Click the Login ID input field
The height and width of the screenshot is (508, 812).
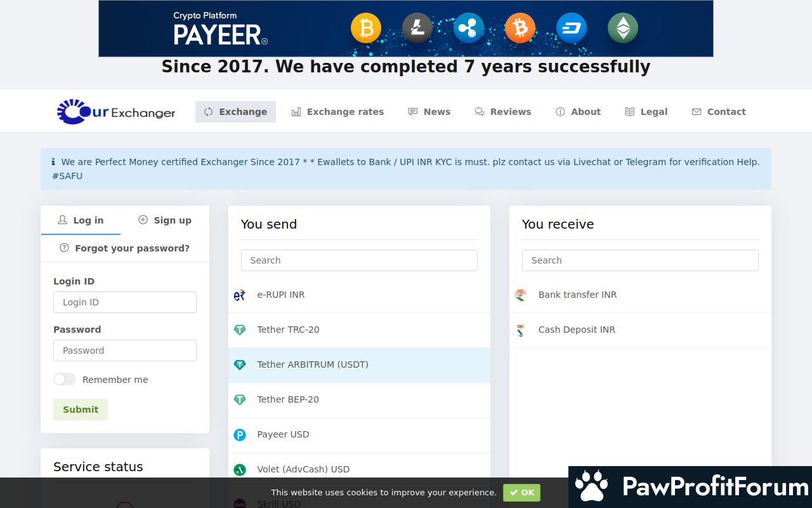click(125, 302)
